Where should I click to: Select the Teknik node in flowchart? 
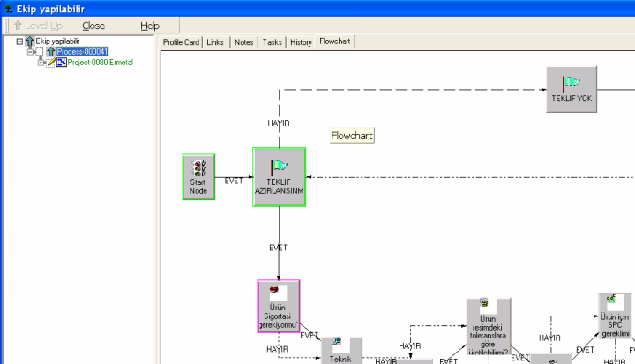click(341, 350)
